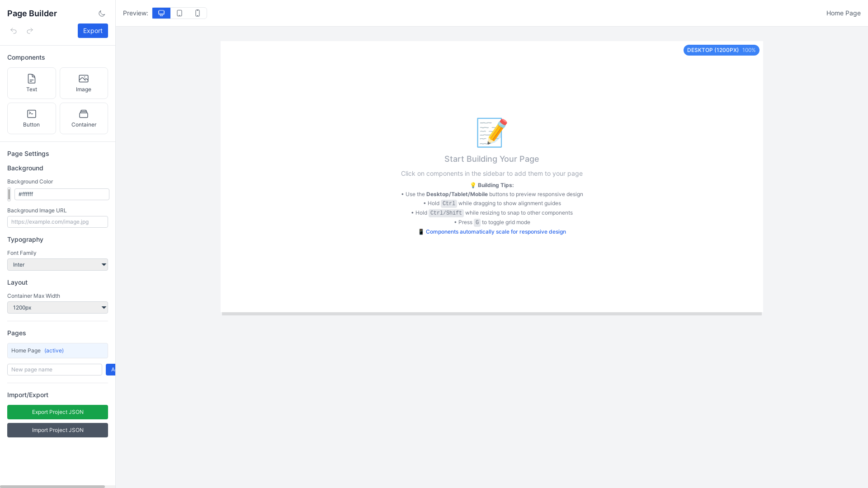Click the sidebar horizontal scrollbar
Screen dimensions: 868x488
click(x=52, y=487)
